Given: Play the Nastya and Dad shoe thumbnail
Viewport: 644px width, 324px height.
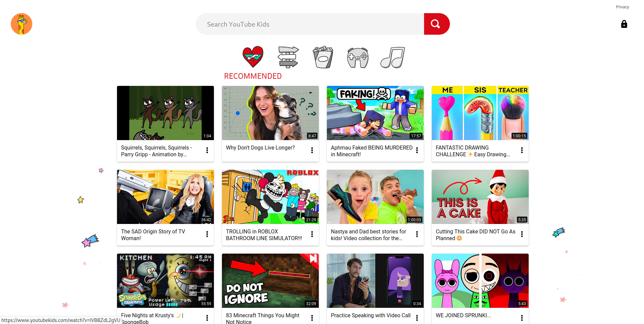Looking at the screenshot, I should point(375,197).
